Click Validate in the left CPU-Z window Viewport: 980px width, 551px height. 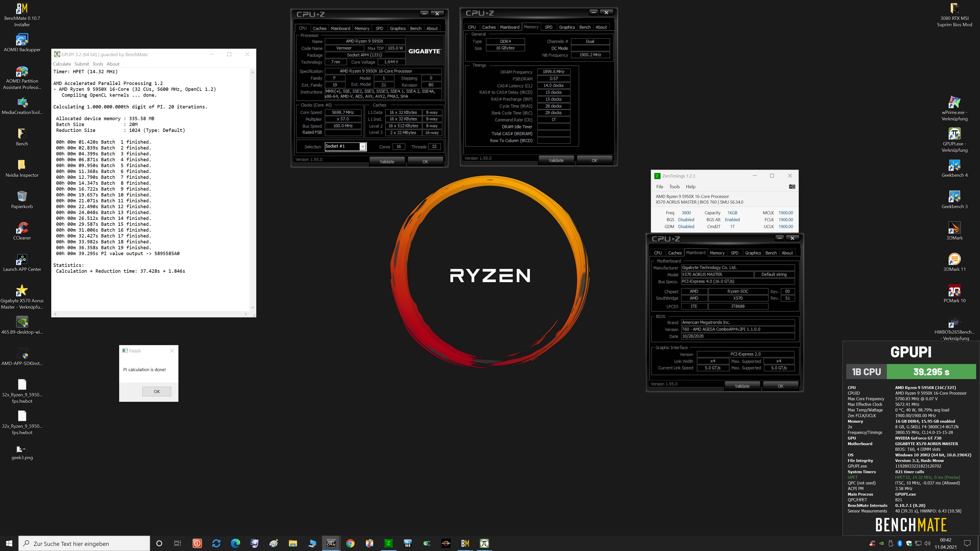pyautogui.click(x=387, y=162)
